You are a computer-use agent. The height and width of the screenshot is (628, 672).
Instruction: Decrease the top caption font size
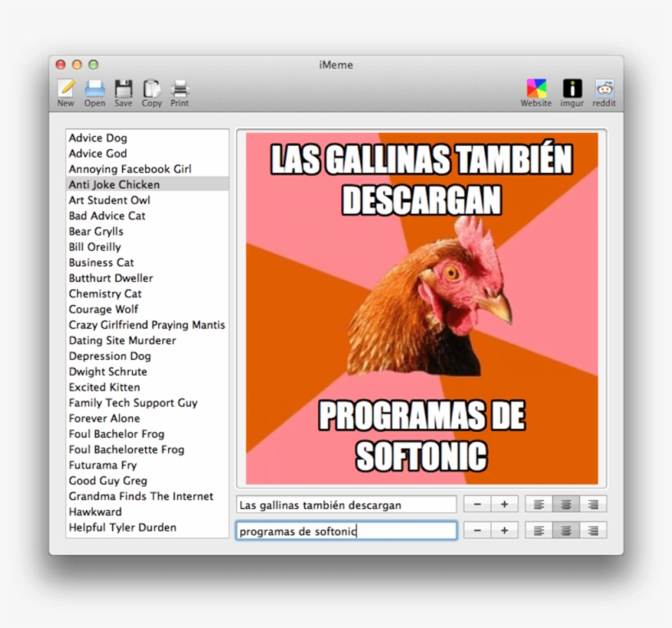click(477, 503)
